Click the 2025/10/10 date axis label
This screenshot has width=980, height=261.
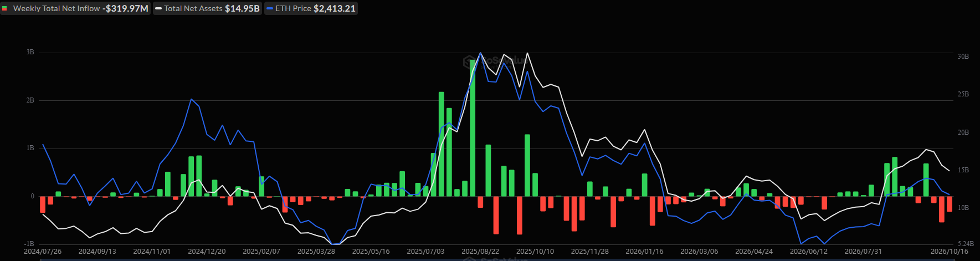(535, 251)
